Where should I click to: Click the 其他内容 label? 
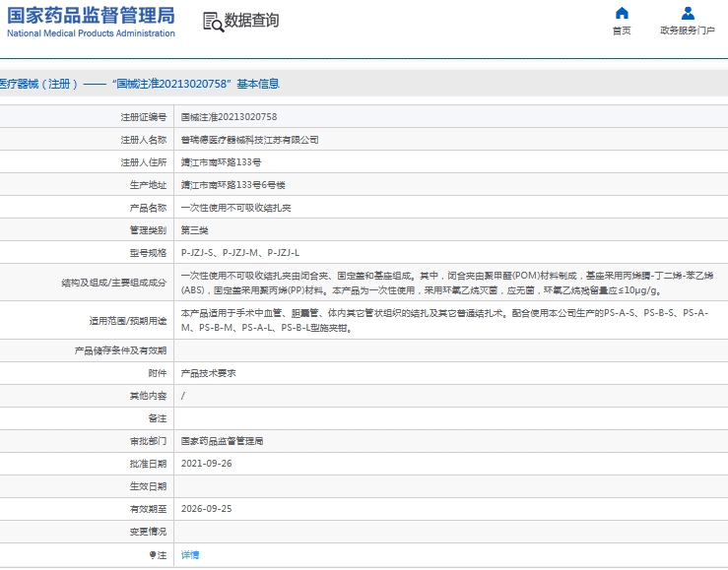click(148, 396)
